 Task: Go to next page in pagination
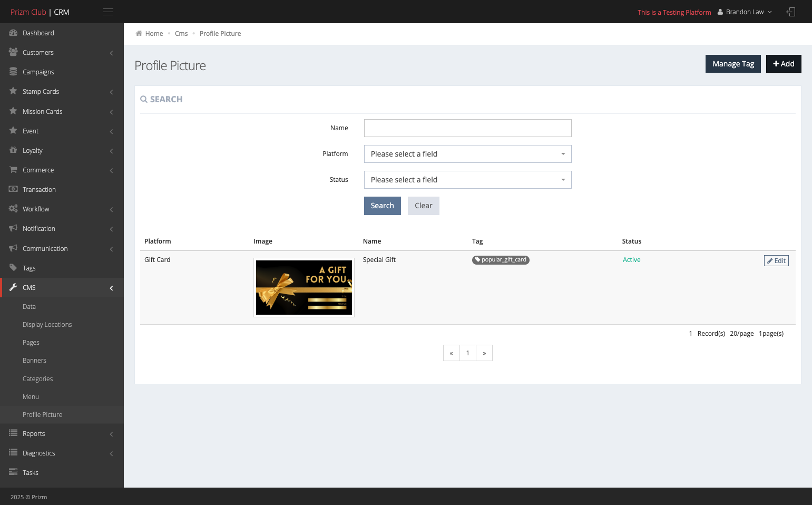pos(484,353)
